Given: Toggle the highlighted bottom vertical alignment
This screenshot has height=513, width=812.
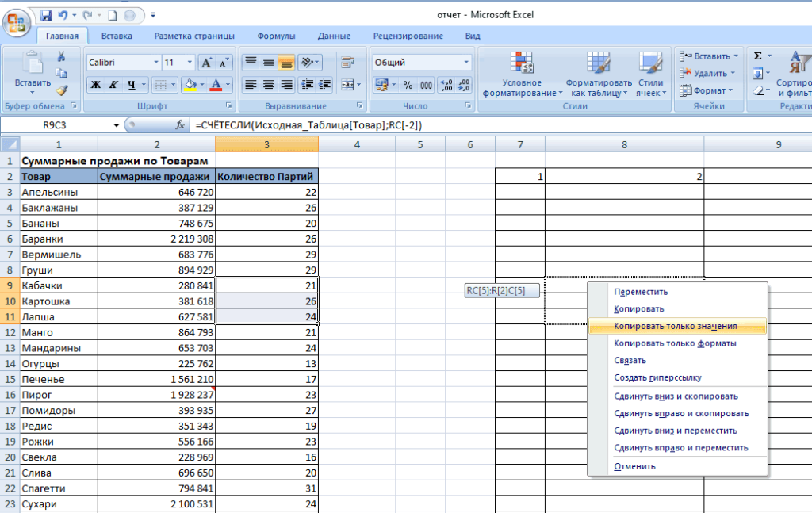Looking at the screenshot, I should pos(285,63).
